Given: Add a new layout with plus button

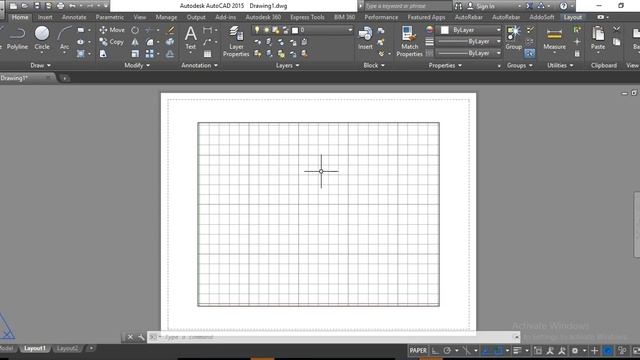Looking at the screenshot, I should (x=91, y=349).
